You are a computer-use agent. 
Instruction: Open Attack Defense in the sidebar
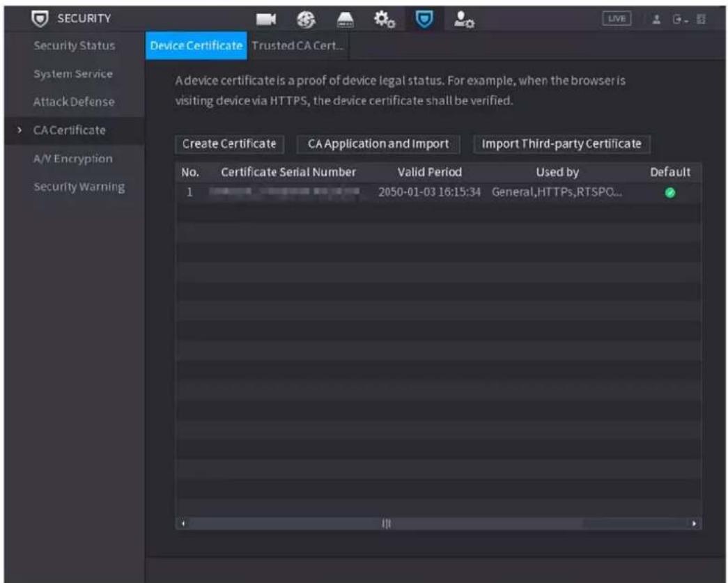74,102
